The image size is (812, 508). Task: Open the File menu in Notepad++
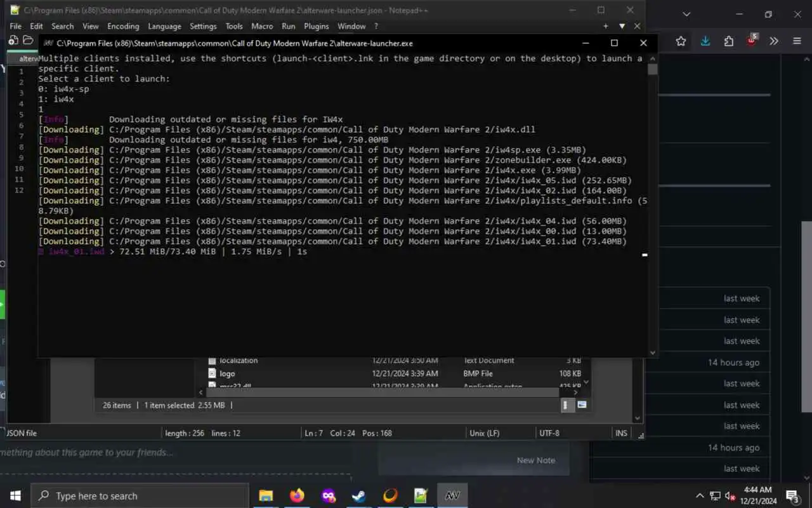pyautogui.click(x=15, y=26)
